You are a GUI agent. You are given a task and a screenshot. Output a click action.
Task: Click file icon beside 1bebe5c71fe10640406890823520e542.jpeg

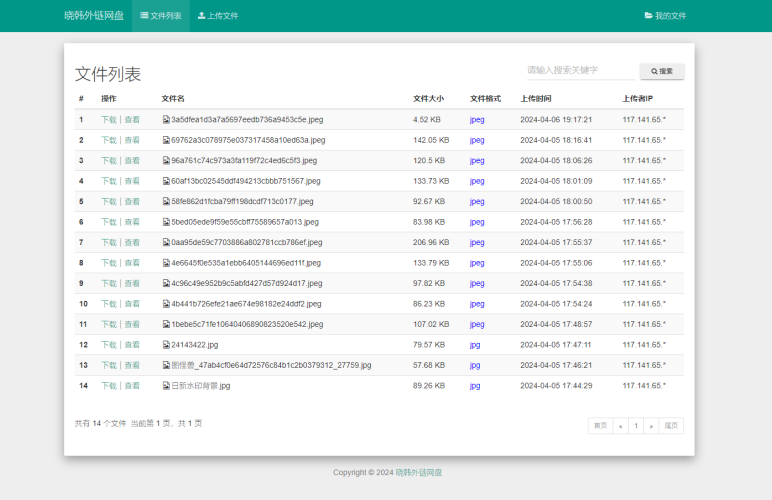coord(166,325)
